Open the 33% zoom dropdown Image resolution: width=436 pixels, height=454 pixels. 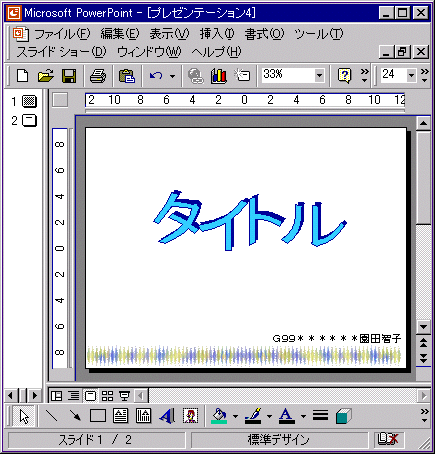319,76
